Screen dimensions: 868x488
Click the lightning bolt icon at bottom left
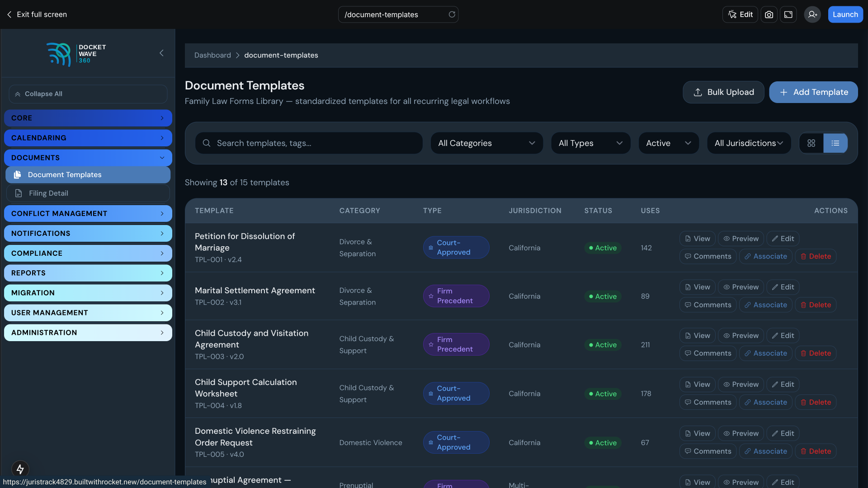20,469
